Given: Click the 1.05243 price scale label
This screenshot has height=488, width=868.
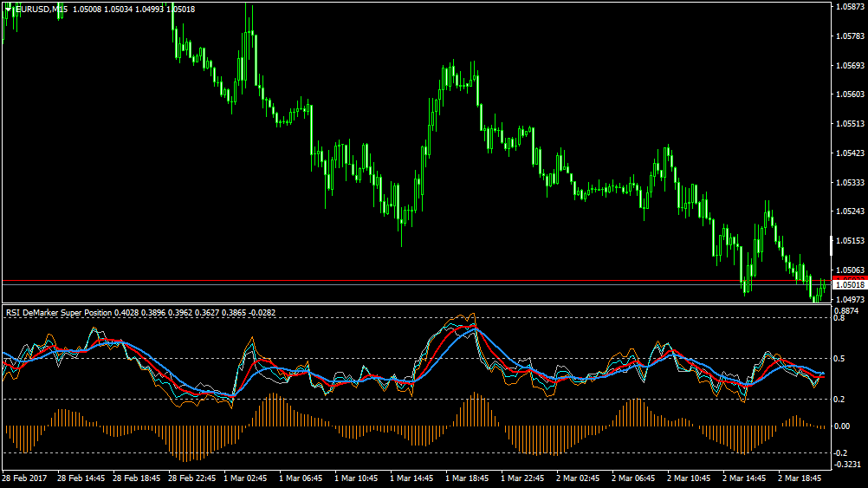Looking at the screenshot, I should [x=850, y=211].
